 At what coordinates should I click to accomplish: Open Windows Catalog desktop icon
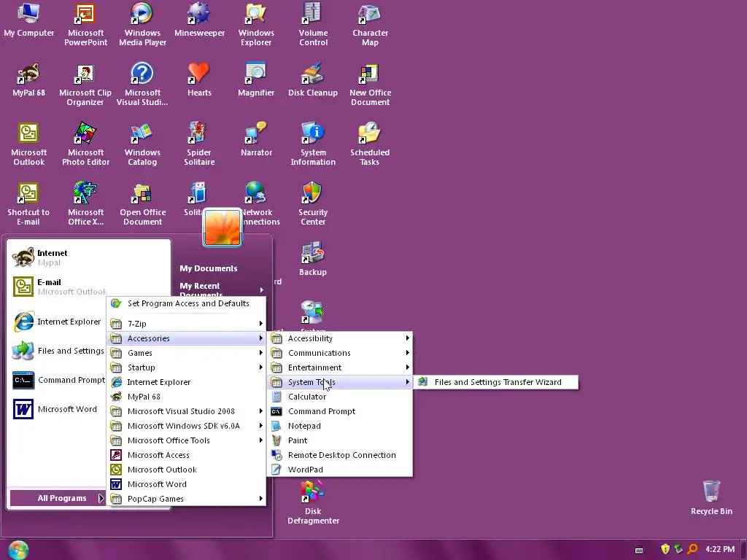tap(142, 144)
